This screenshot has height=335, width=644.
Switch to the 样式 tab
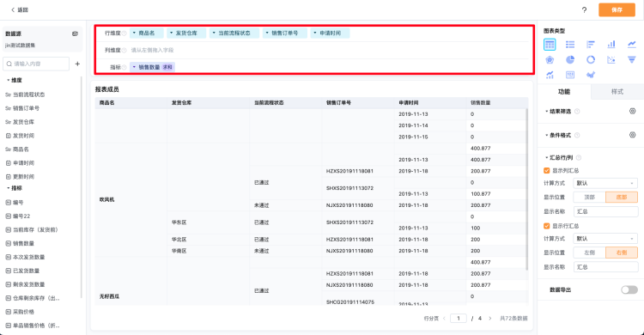coord(617,92)
